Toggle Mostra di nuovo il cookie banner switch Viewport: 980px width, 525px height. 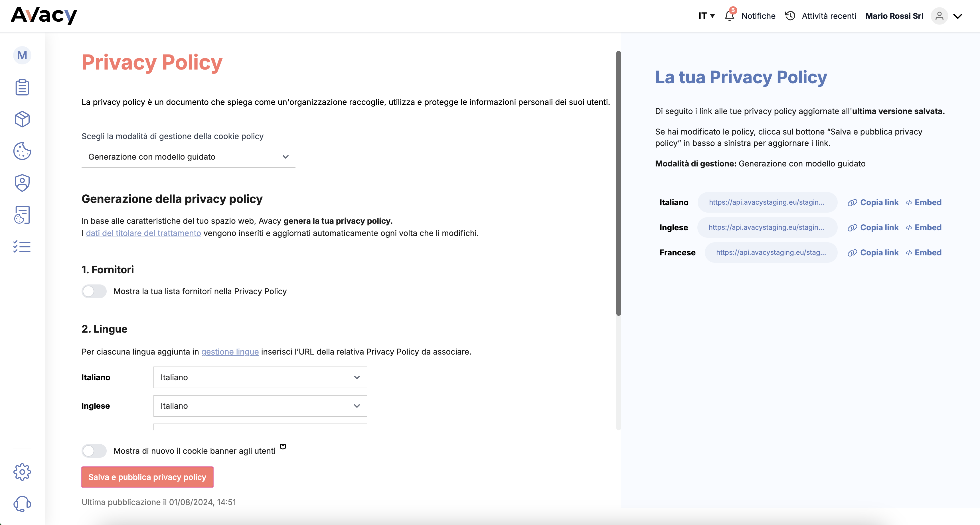[x=94, y=451]
